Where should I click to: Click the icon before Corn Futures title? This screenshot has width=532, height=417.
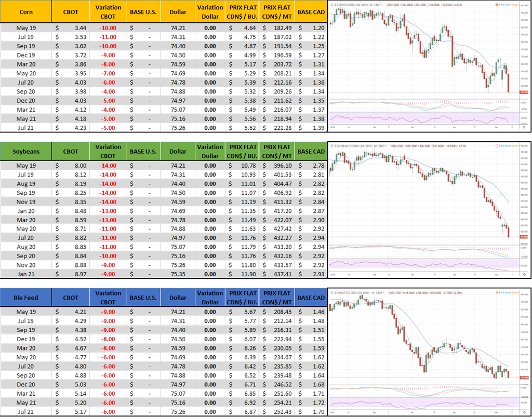333,5
